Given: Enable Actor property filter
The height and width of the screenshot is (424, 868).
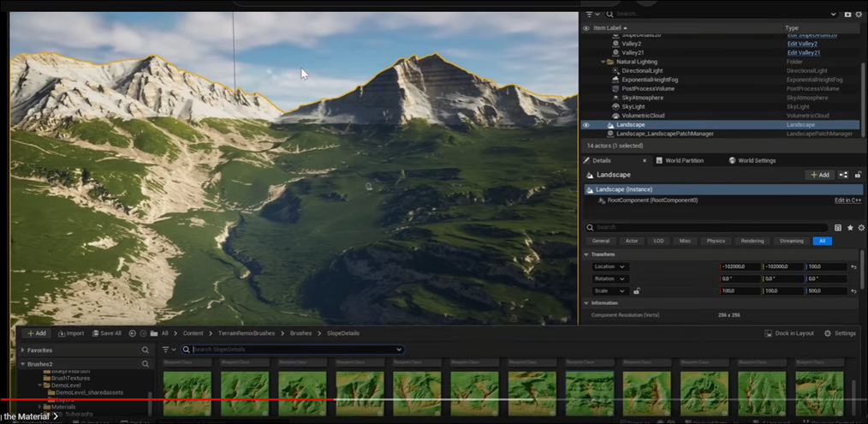Looking at the screenshot, I should [632, 241].
